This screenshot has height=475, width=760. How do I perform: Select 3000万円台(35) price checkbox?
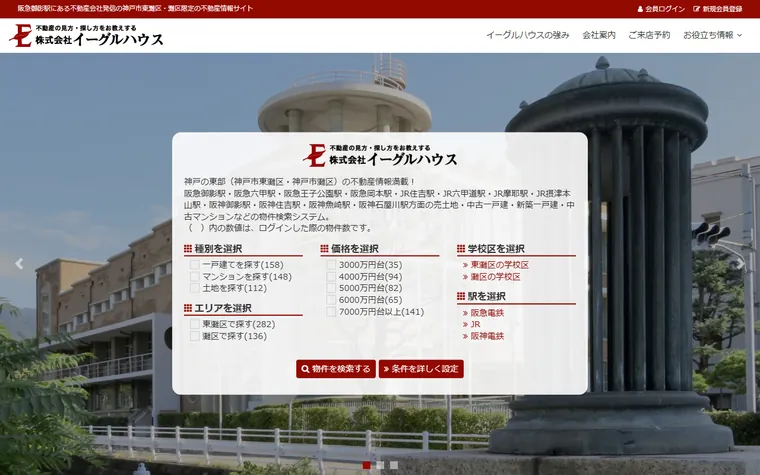[332, 265]
